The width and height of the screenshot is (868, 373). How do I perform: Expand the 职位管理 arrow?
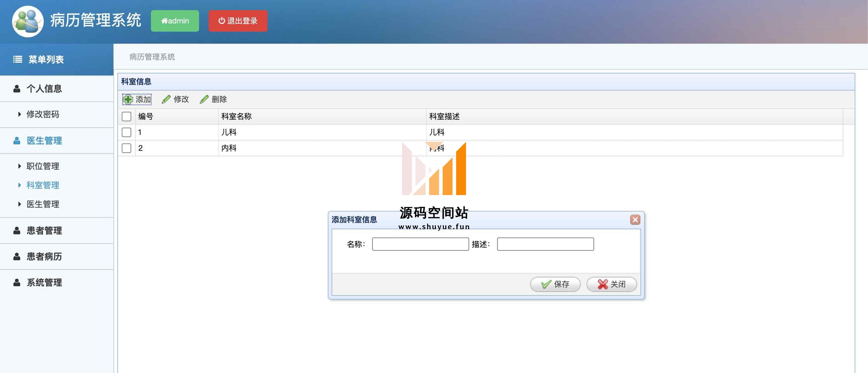(20, 166)
